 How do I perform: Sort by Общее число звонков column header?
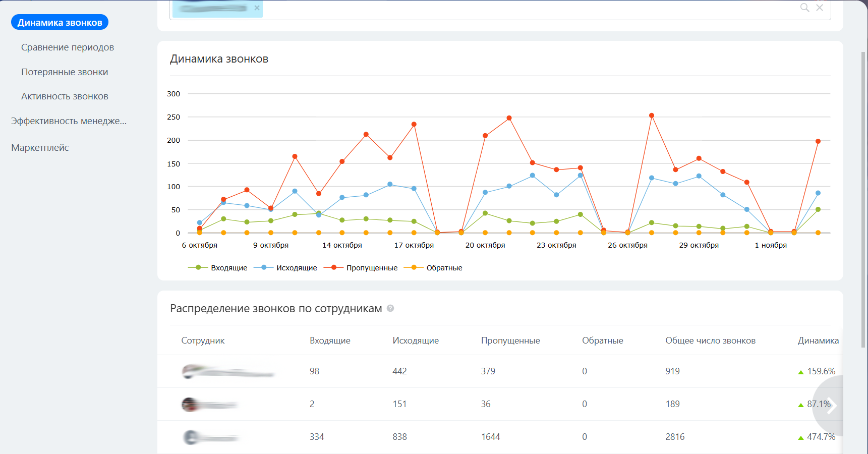point(710,340)
